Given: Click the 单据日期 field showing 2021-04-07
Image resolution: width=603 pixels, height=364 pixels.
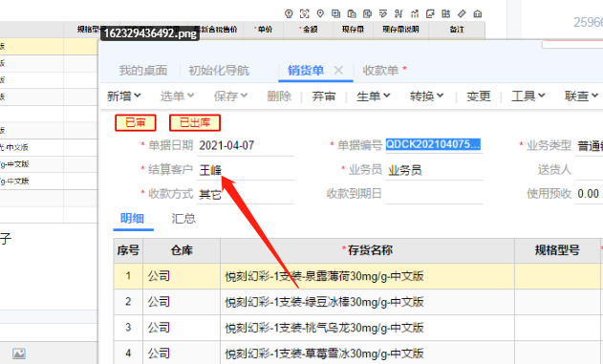Looking at the screenshot, I should 246,145.
